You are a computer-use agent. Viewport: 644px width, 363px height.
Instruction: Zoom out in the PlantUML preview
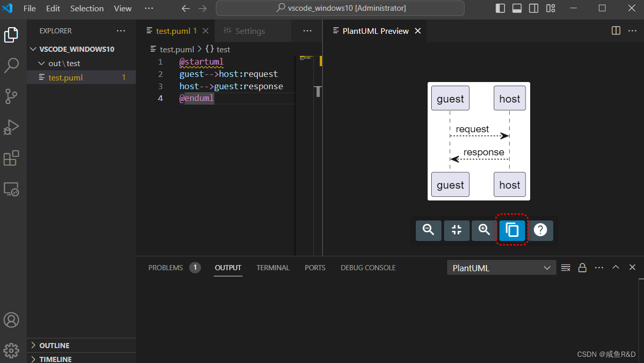[x=429, y=230]
